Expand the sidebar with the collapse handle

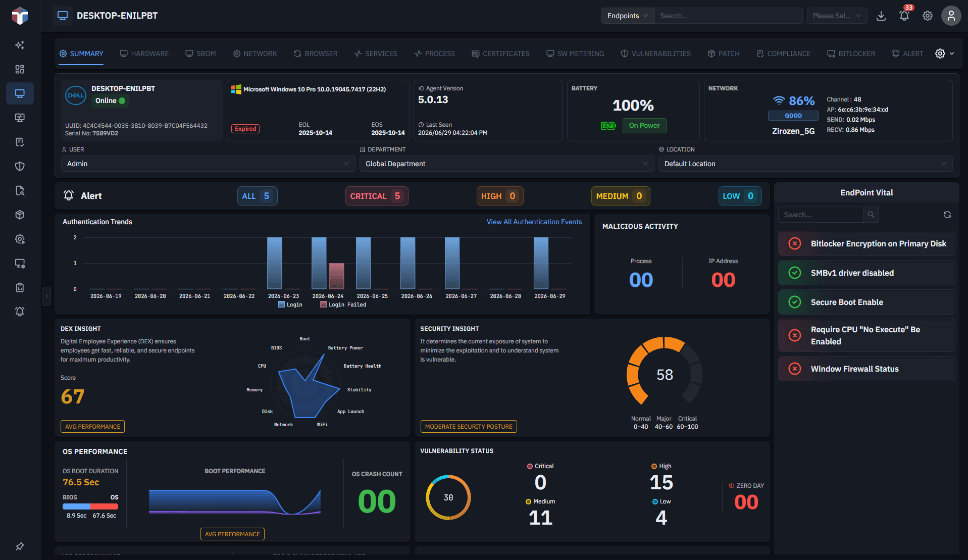click(46, 296)
